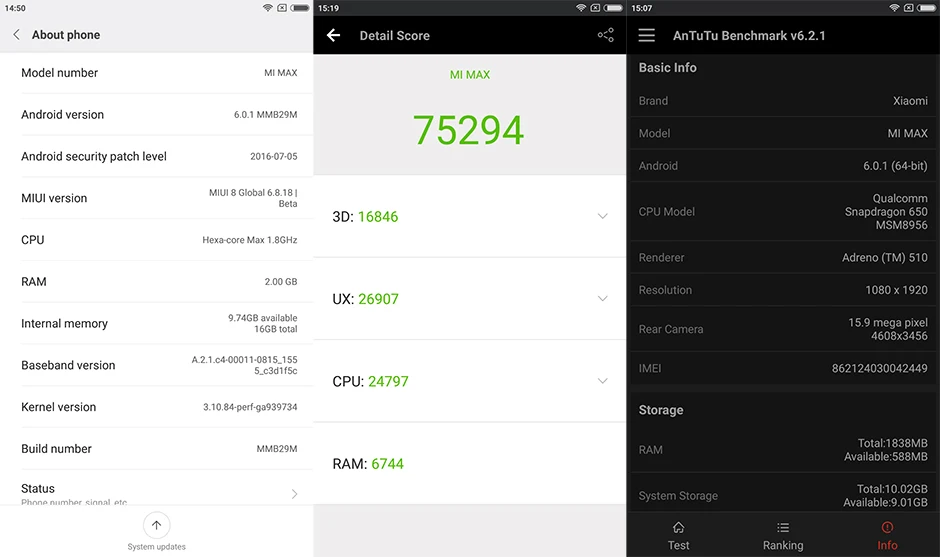Tap the System updates label
The width and height of the screenshot is (940, 557).
point(156,547)
